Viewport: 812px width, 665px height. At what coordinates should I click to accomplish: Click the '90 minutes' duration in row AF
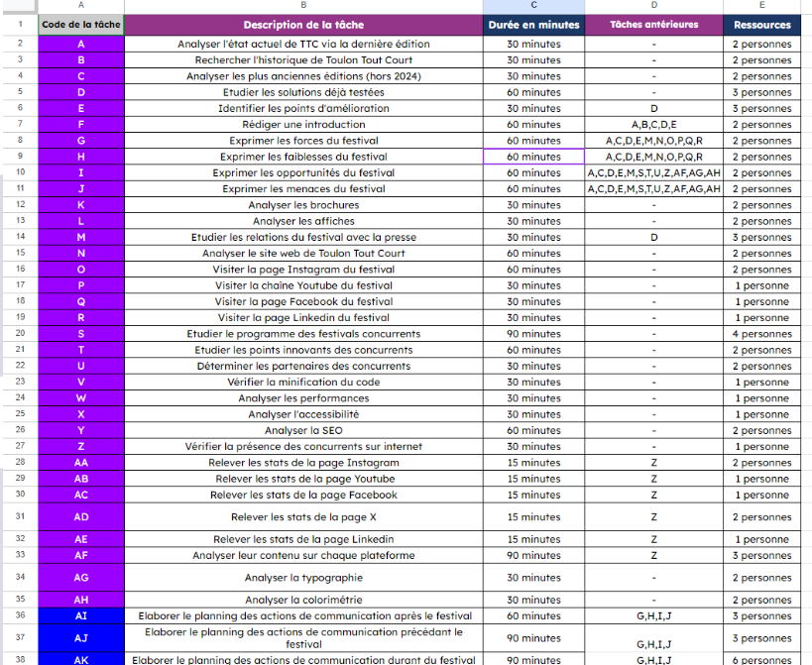coord(534,555)
